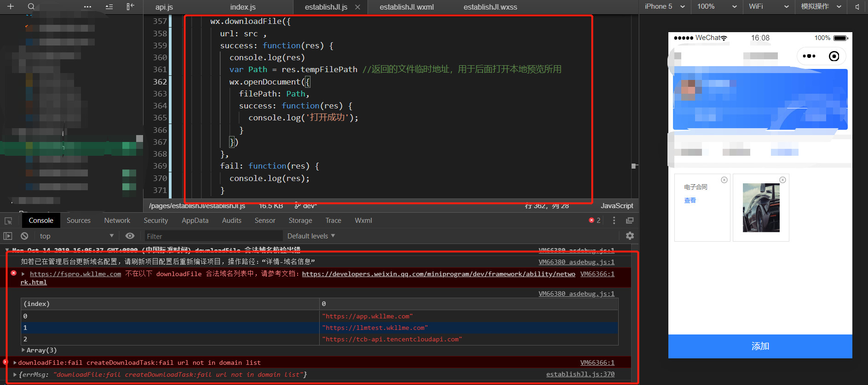This screenshot has width=868, height=385.
Task: Click the (index) table column header
Action: coord(170,304)
